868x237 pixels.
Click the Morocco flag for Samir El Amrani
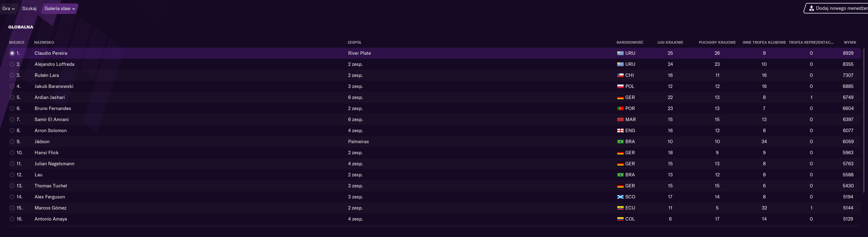[620, 120]
